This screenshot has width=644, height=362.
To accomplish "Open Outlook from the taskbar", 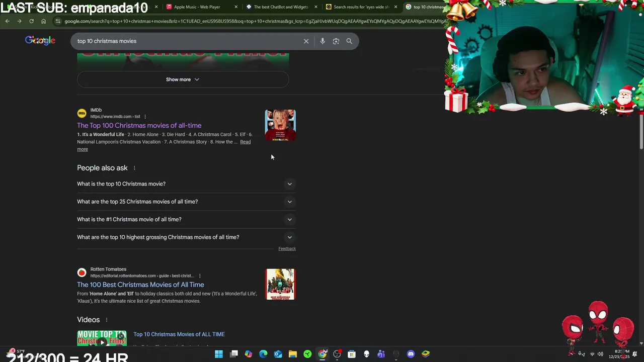I will 278,354.
